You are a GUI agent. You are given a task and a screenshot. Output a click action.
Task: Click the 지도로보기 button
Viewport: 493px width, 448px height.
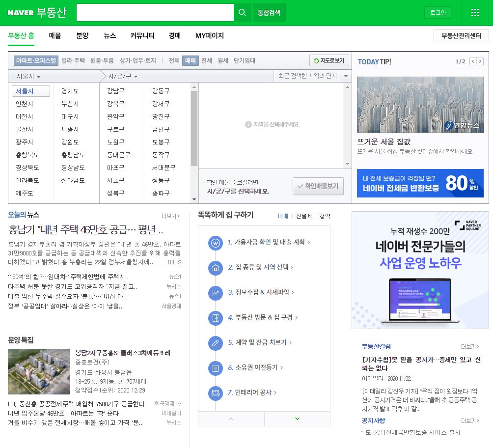click(x=329, y=60)
